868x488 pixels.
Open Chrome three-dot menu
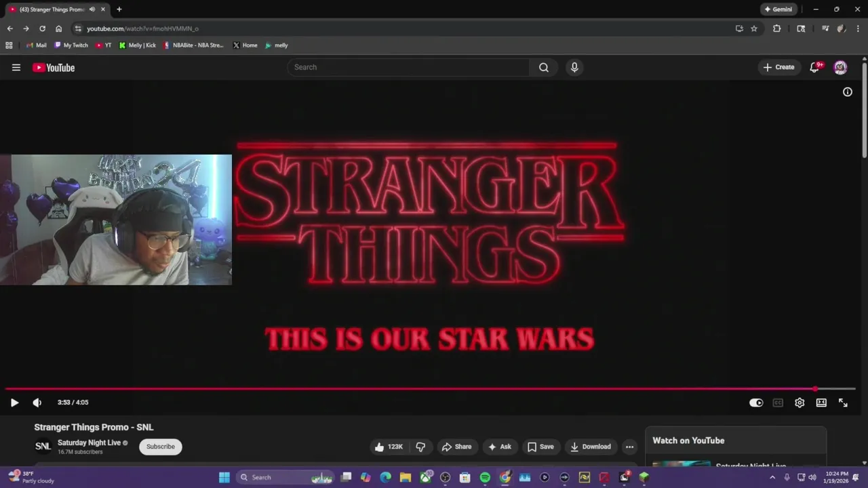856,28
